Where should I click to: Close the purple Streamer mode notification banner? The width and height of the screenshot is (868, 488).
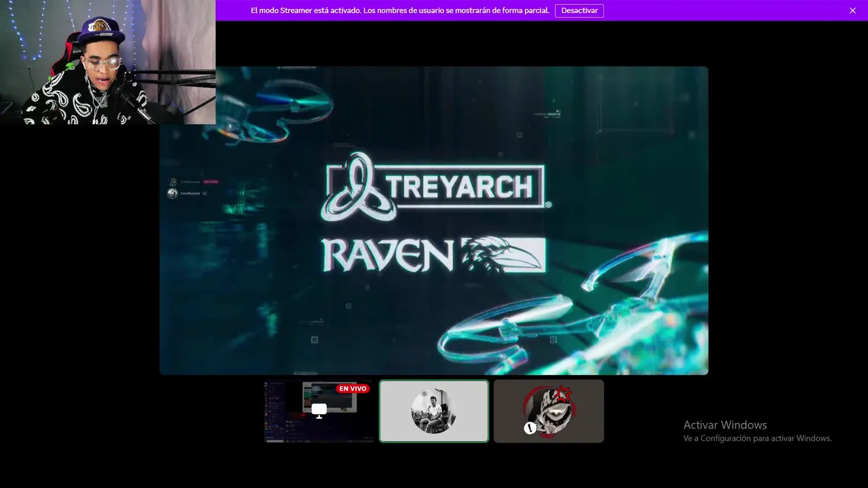(852, 11)
